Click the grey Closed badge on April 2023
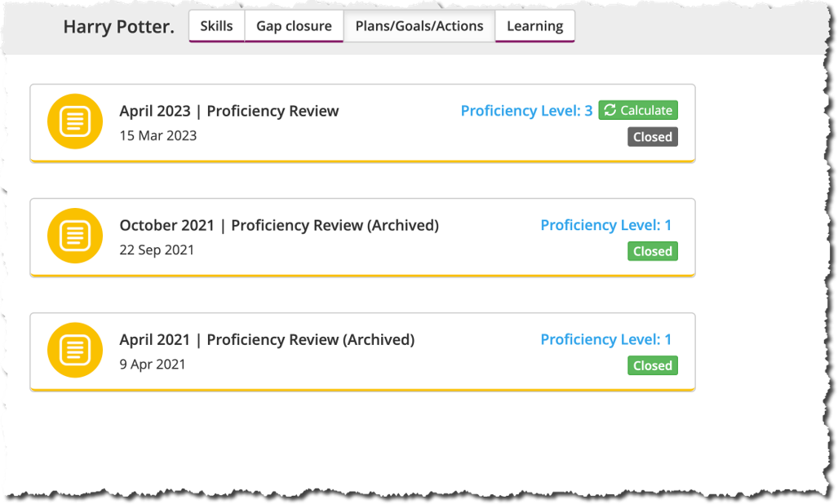The width and height of the screenshot is (838, 504). pos(653,137)
